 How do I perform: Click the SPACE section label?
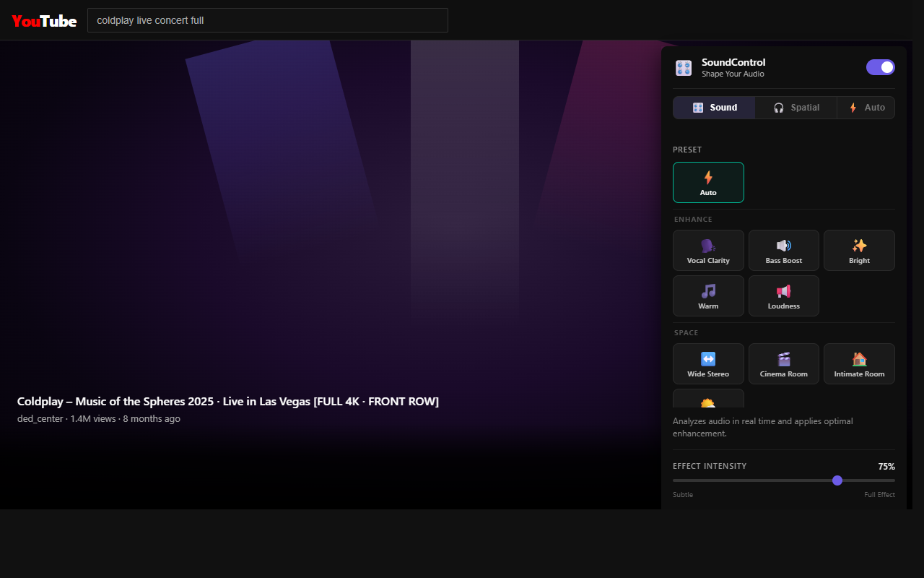tap(687, 333)
